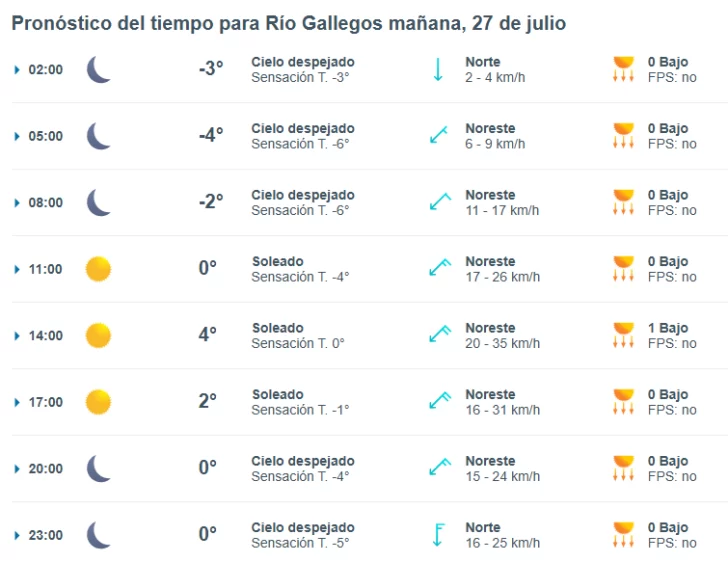Expand the 17:00 forecast row
This screenshot has height=562, width=728.
18,402
